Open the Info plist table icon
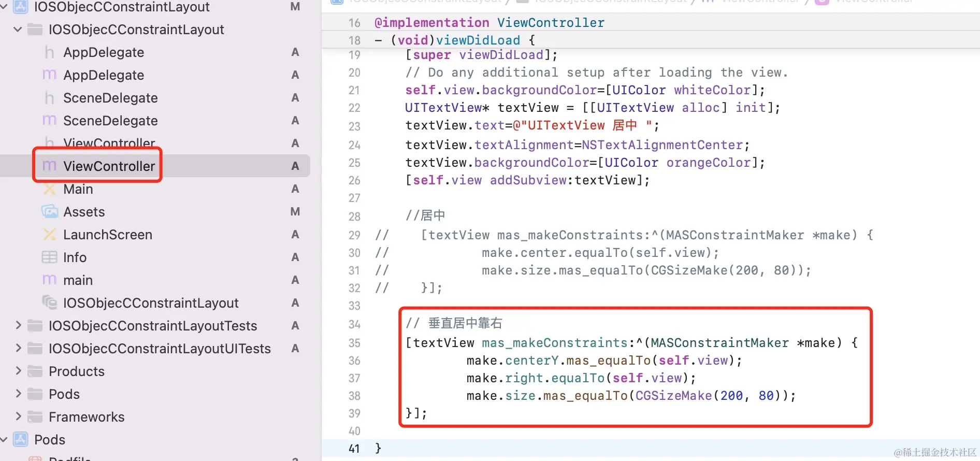This screenshot has height=461, width=980. click(50, 257)
